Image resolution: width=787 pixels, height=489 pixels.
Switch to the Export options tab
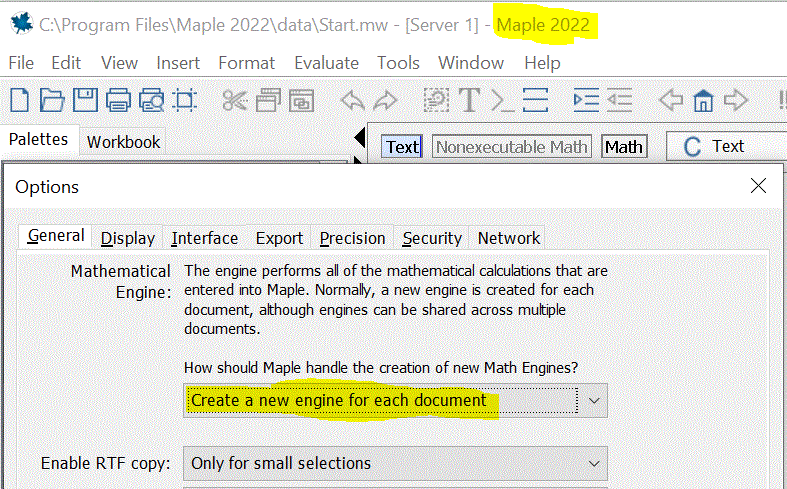[x=279, y=238]
